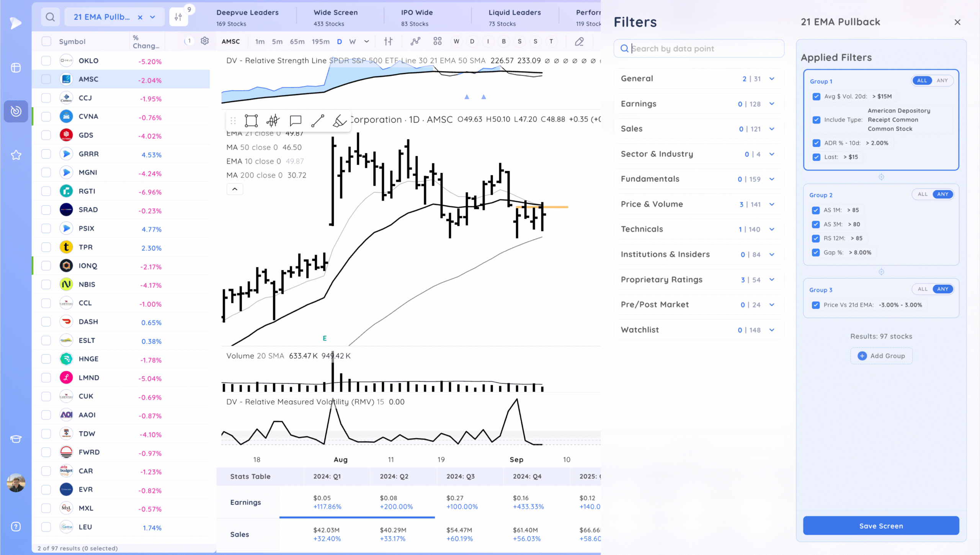
Task: Open the education graduation cap icon
Action: point(16,439)
